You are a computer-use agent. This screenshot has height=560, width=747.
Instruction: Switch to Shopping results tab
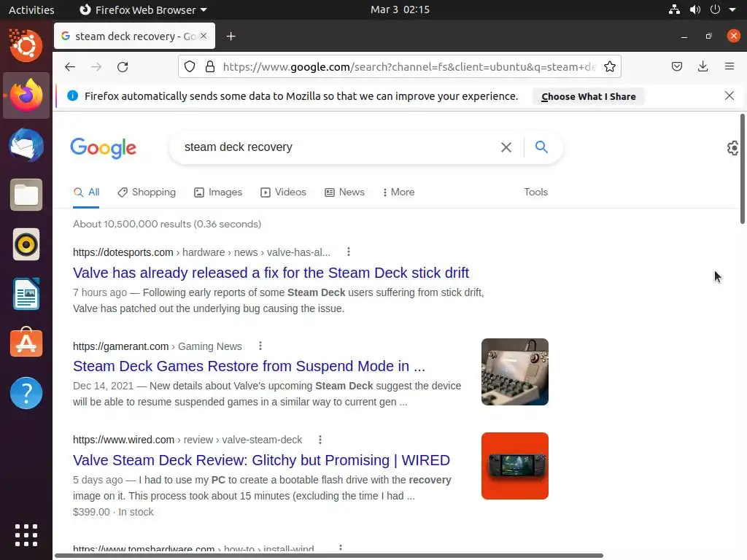(147, 192)
